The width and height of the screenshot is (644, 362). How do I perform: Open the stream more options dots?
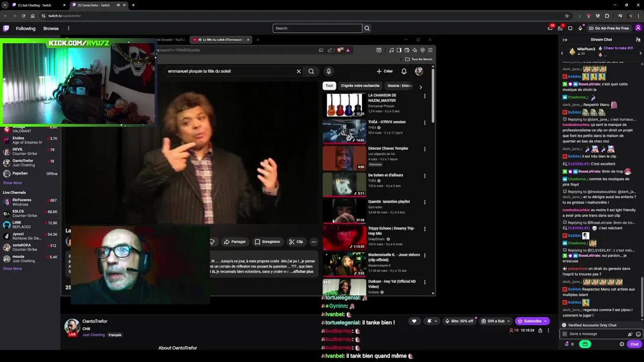[548, 330]
